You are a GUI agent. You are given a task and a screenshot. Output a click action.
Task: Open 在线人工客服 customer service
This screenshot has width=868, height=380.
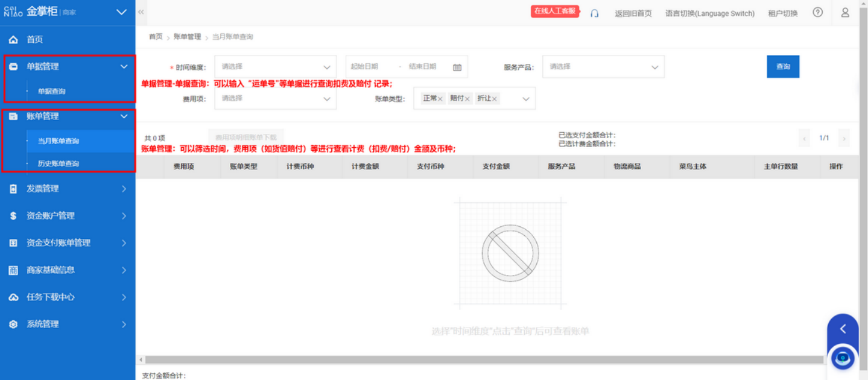click(554, 11)
